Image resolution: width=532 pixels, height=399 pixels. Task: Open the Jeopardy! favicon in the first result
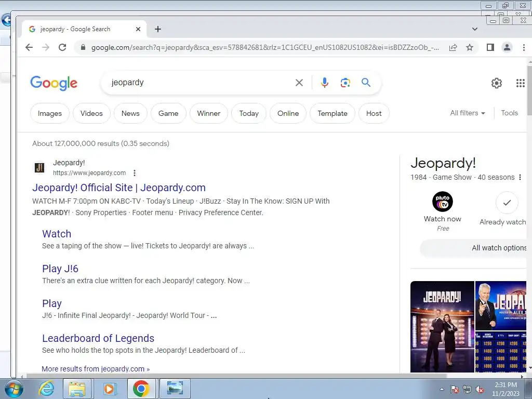click(39, 168)
